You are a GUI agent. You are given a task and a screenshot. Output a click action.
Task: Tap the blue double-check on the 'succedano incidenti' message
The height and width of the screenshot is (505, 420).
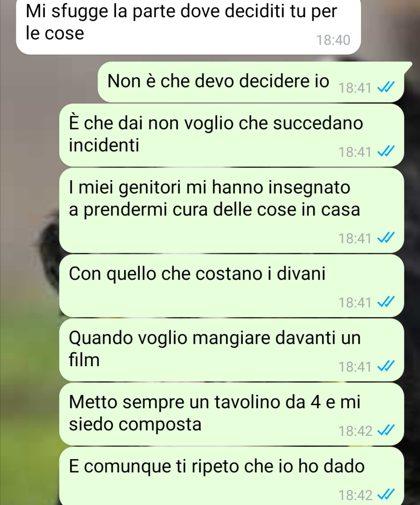(386, 151)
